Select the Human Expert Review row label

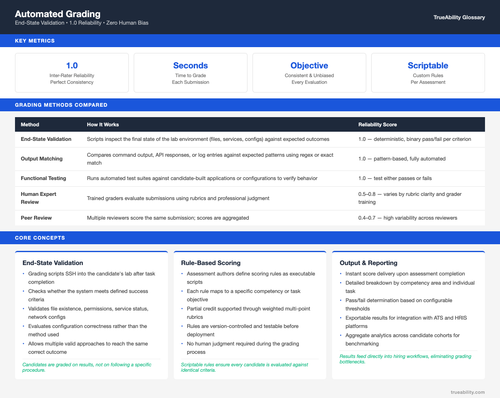[x=38, y=198]
